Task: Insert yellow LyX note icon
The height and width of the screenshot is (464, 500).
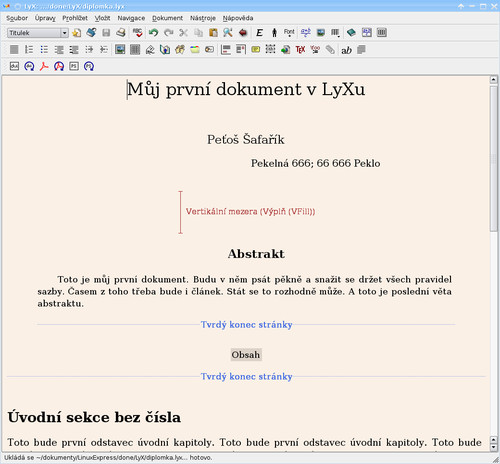Action: coord(256,50)
